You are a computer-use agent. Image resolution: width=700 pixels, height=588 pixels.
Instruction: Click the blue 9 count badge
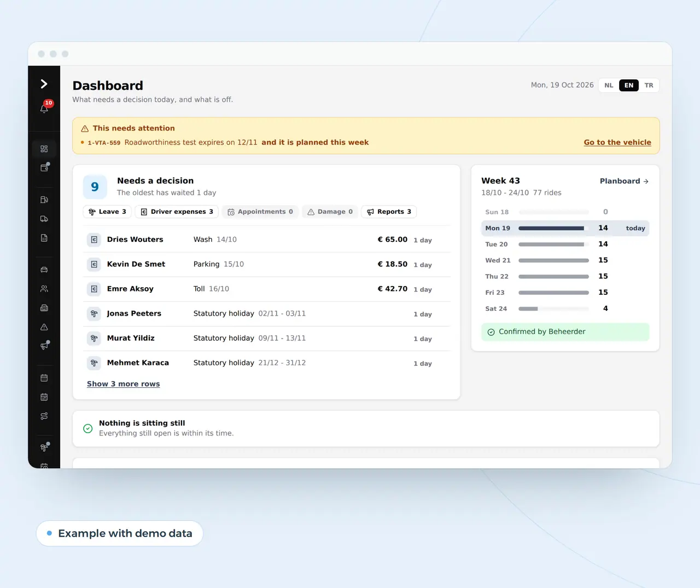(x=95, y=187)
